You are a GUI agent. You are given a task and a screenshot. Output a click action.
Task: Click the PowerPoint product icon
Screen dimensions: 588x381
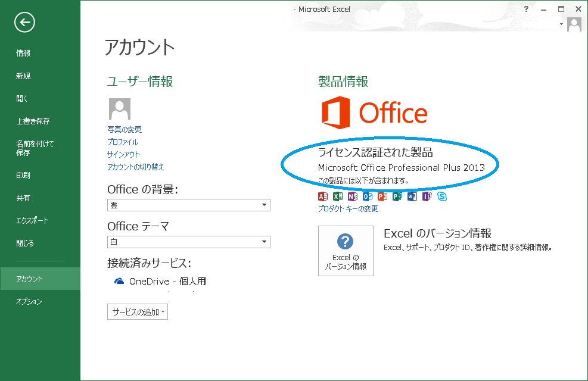(382, 196)
